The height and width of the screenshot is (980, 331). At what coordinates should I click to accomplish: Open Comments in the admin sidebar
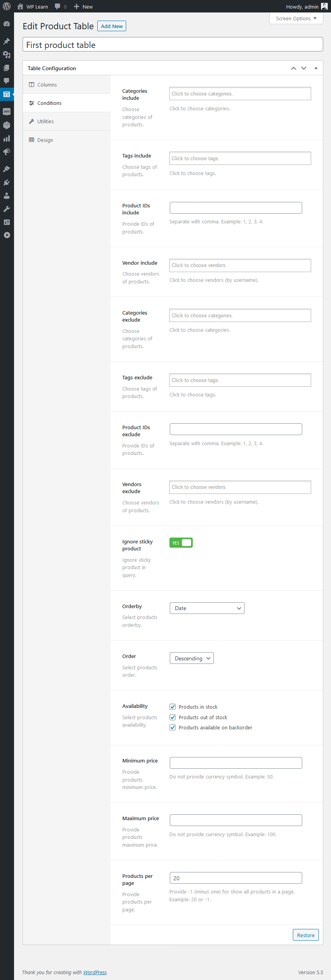tap(7, 81)
